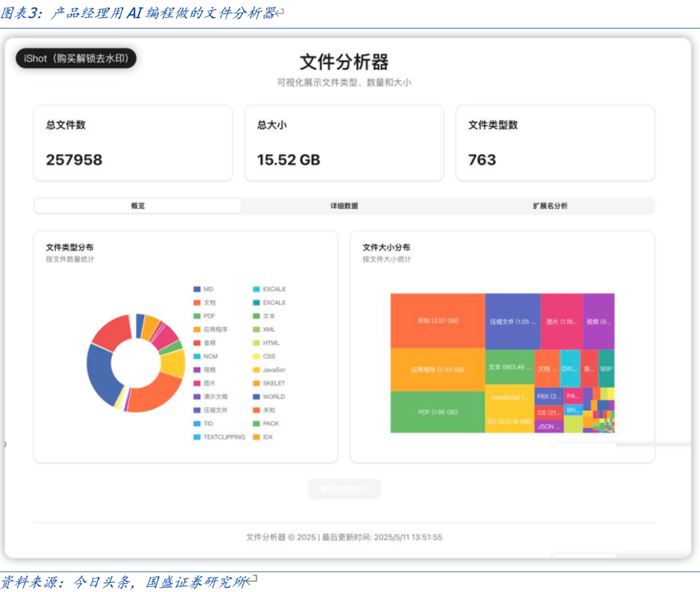Image resolution: width=700 pixels, height=592 pixels.
Task: Click the faded button above the footer
Action: coord(344,489)
